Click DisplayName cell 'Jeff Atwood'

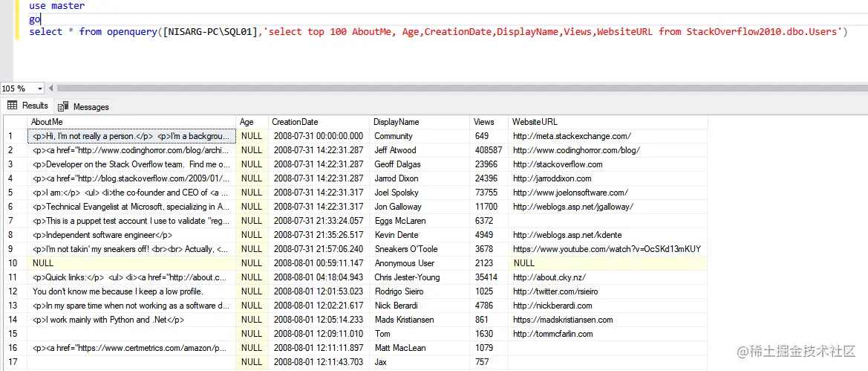point(420,150)
